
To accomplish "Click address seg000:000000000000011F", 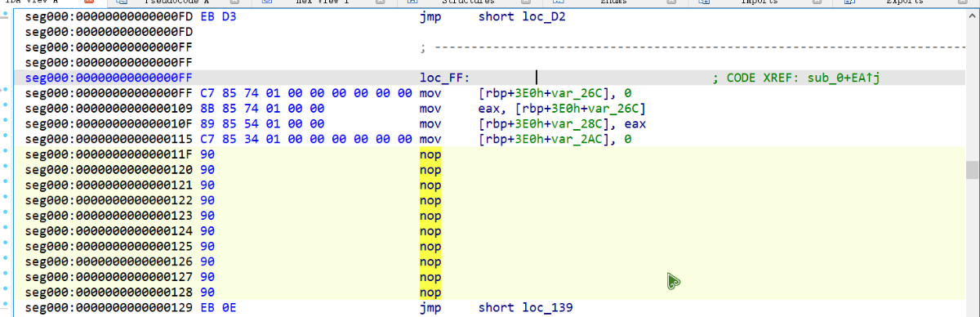I will 109,154.
